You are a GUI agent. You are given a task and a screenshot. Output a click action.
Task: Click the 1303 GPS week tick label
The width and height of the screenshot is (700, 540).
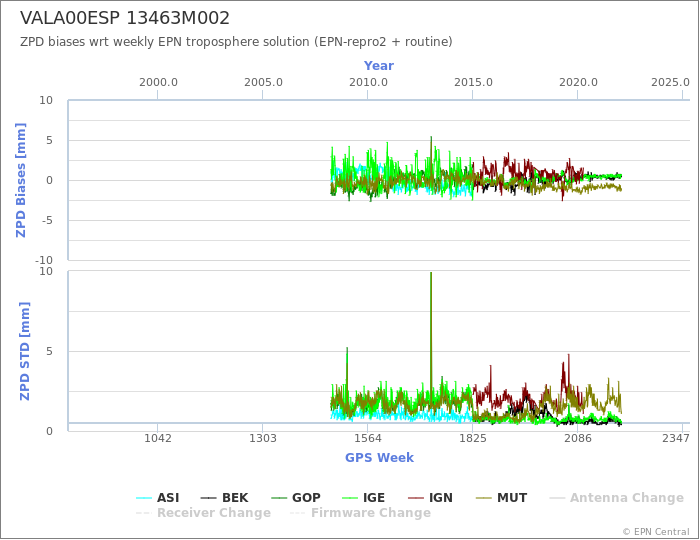click(262, 438)
